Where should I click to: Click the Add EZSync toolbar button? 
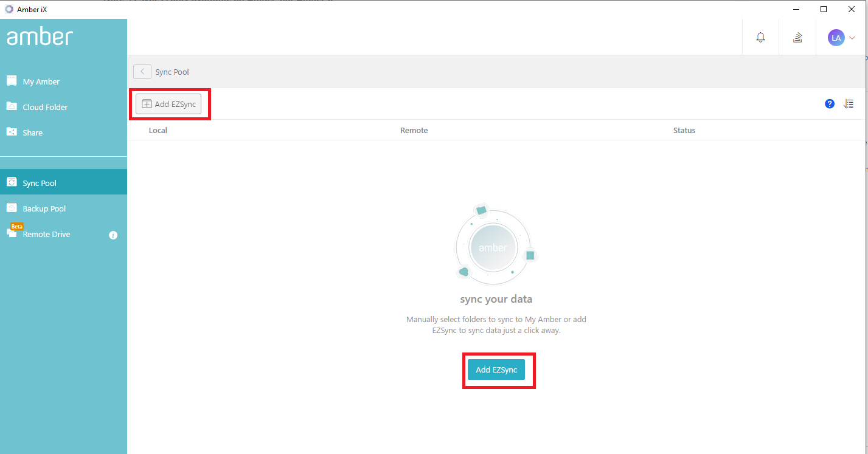(168, 104)
